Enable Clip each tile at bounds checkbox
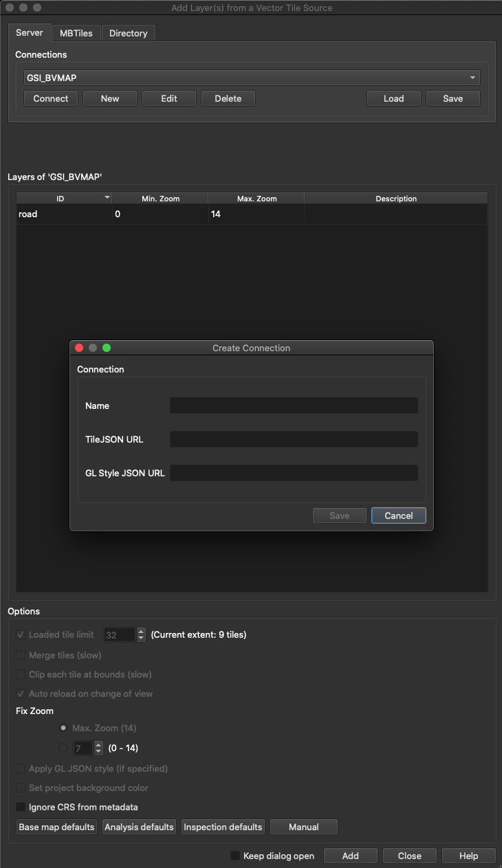This screenshot has height=868, width=502. tap(21, 674)
